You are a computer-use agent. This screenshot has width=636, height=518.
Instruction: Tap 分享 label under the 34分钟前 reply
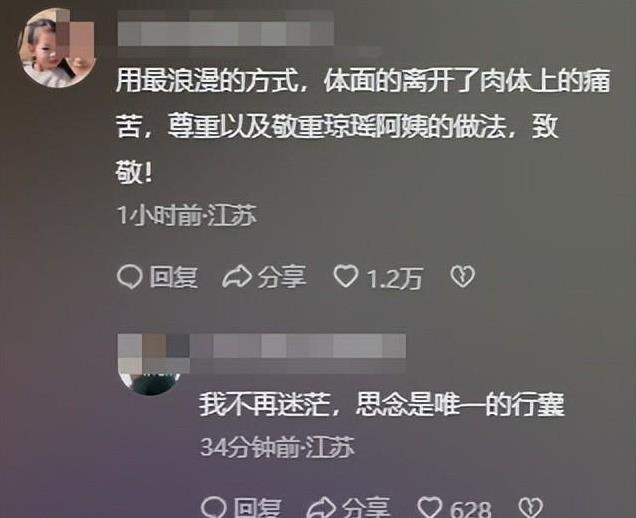click(366, 508)
